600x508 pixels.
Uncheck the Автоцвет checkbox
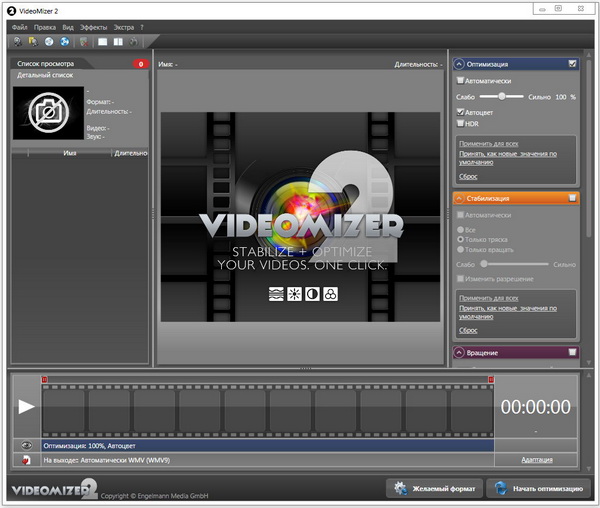(x=460, y=111)
